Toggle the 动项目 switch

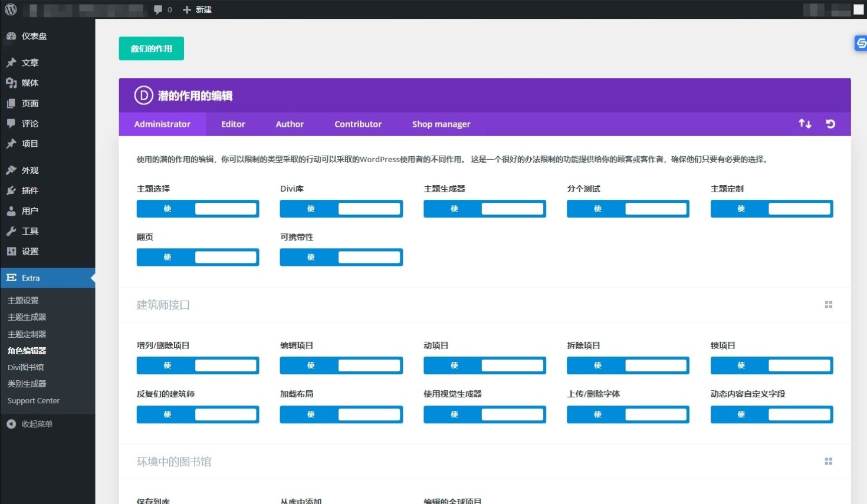[x=485, y=365]
